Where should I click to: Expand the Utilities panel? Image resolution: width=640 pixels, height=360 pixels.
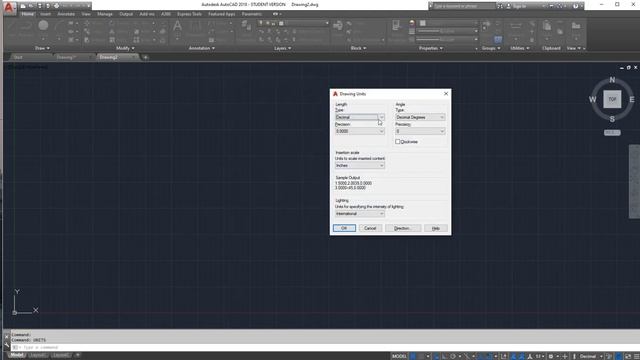coord(520,48)
